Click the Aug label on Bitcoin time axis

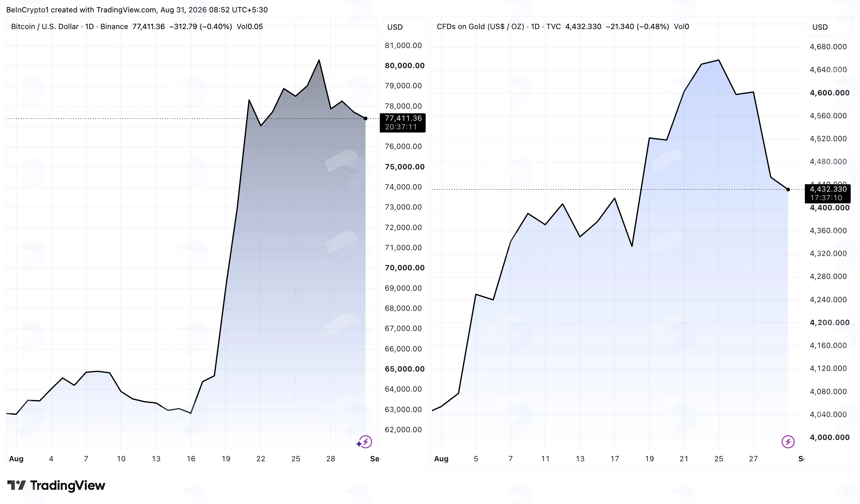pos(16,459)
